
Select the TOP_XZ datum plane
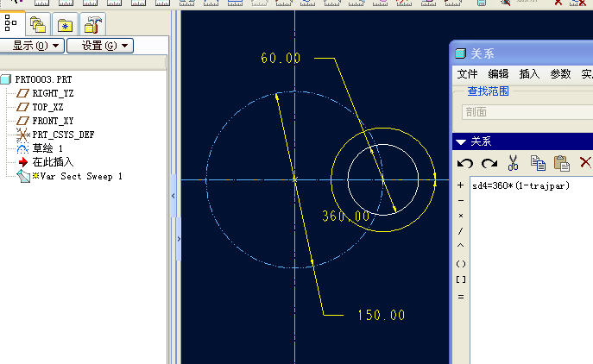pos(47,107)
